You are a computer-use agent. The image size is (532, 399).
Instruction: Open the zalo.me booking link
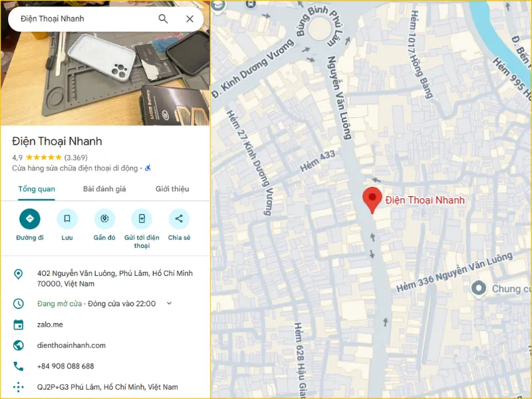click(x=50, y=325)
